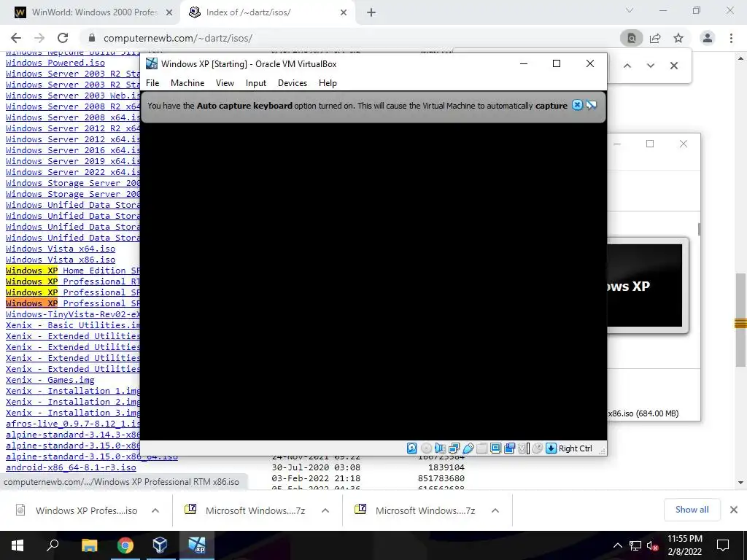The width and height of the screenshot is (747, 560).
Task: Click the share this page icon
Action: click(655, 38)
